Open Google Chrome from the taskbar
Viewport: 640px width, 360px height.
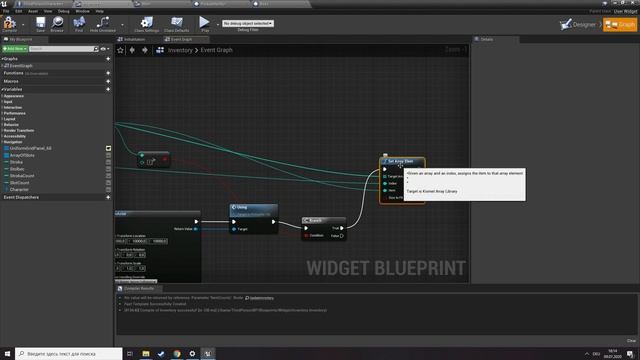[177, 354]
